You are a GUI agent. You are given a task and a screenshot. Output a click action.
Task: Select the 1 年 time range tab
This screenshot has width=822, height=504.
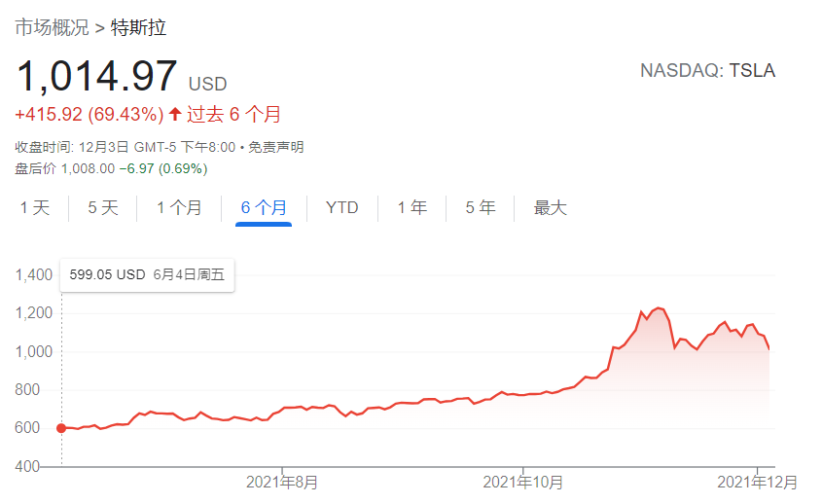(x=412, y=207)
